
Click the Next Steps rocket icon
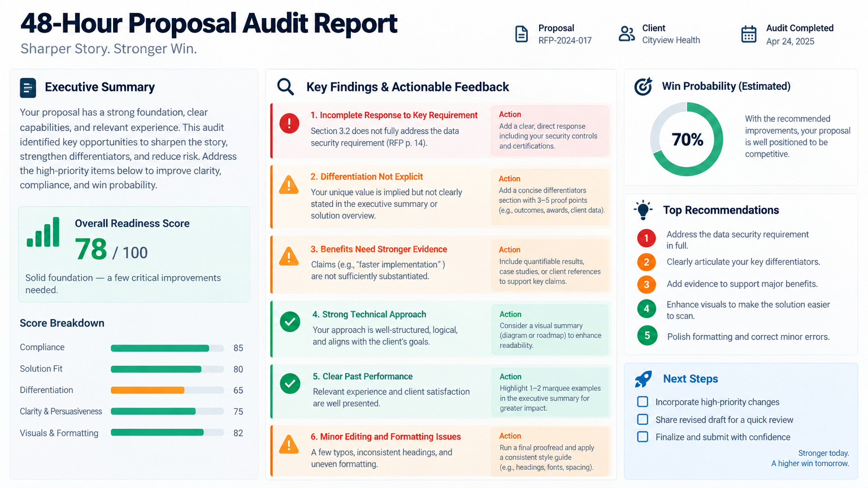tap(643, 379)
